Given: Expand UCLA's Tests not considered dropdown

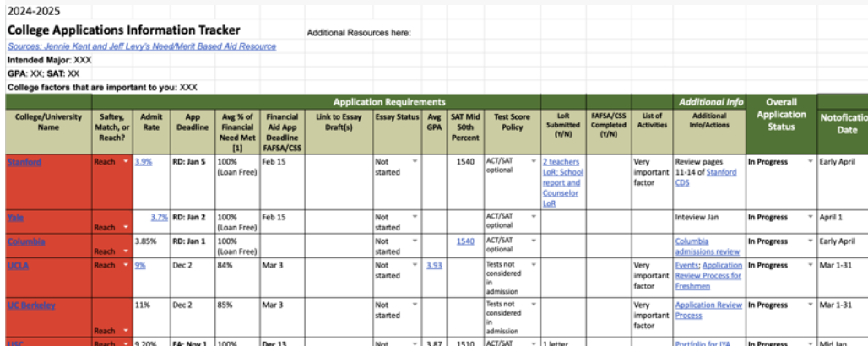Looking at the screenshot, I should coord(533,265).
